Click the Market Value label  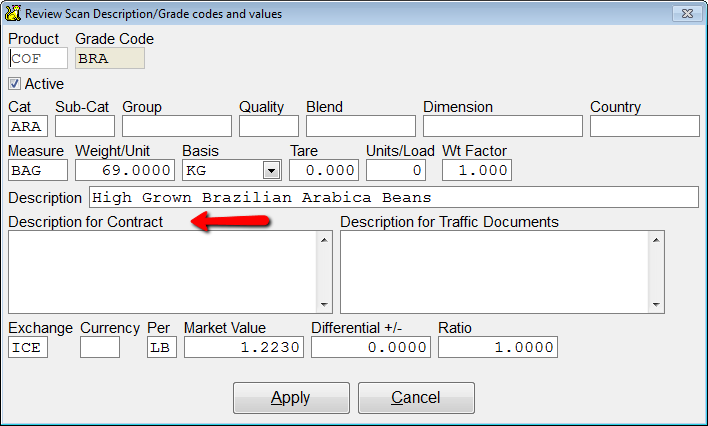(225, 328)
